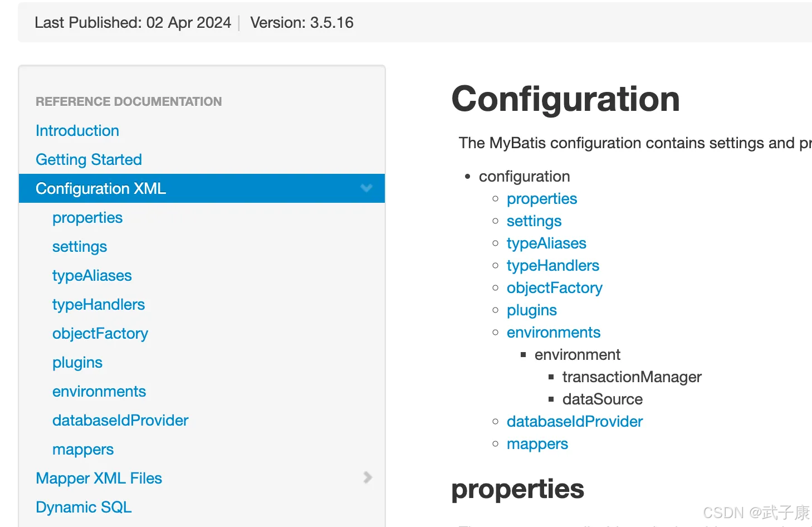
Task: Click typeHandlers link in the content list
Action: [x=553, y=266]
